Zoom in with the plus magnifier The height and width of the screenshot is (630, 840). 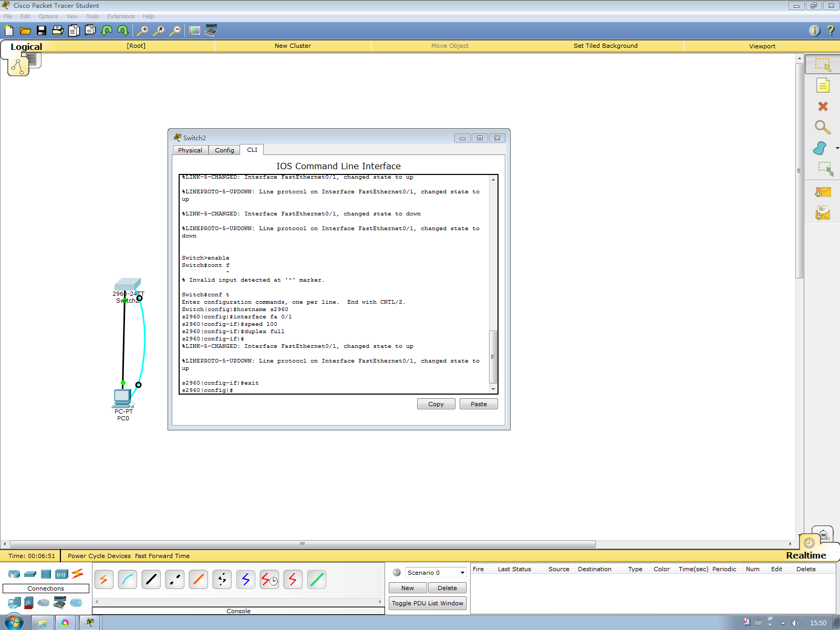[x=142, y=30]
